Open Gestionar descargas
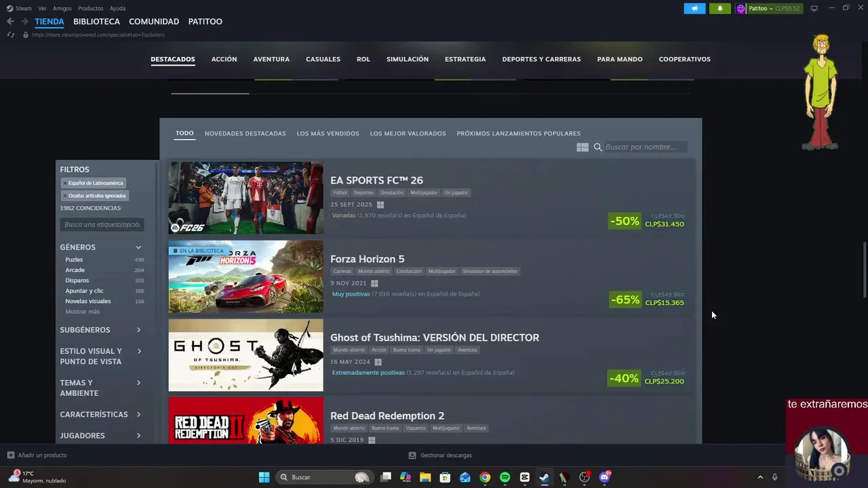 446,455
